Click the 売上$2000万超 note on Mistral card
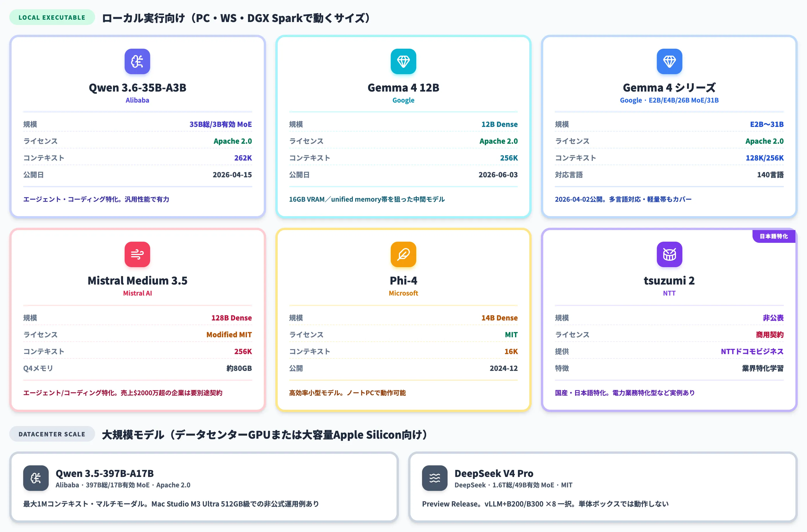Screen dimensions: 807x532 pyautogui.click(x=123, y=393)
